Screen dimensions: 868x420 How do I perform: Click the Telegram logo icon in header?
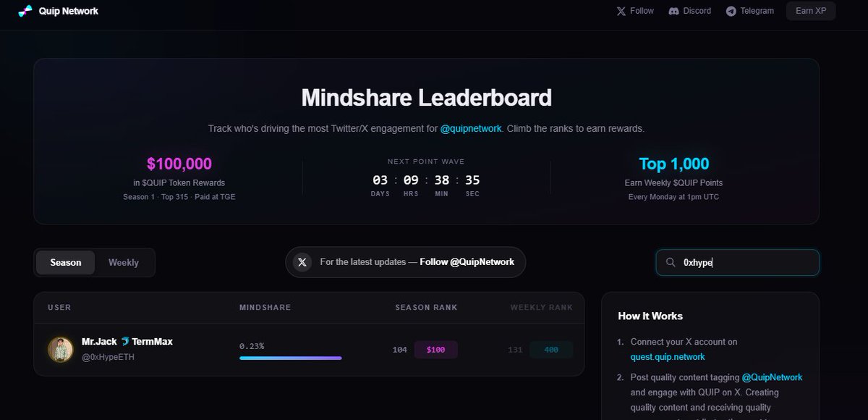pyautogui.click(x=731, y=11)
